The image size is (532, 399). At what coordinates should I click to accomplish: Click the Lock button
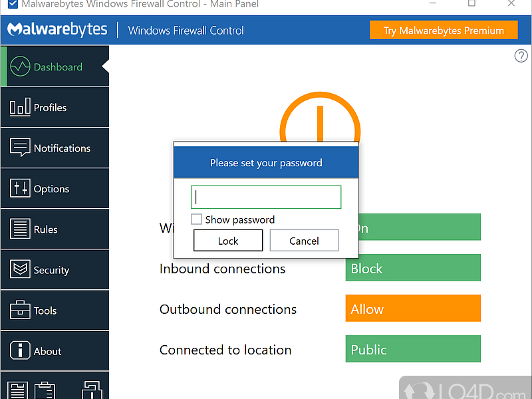228,241
